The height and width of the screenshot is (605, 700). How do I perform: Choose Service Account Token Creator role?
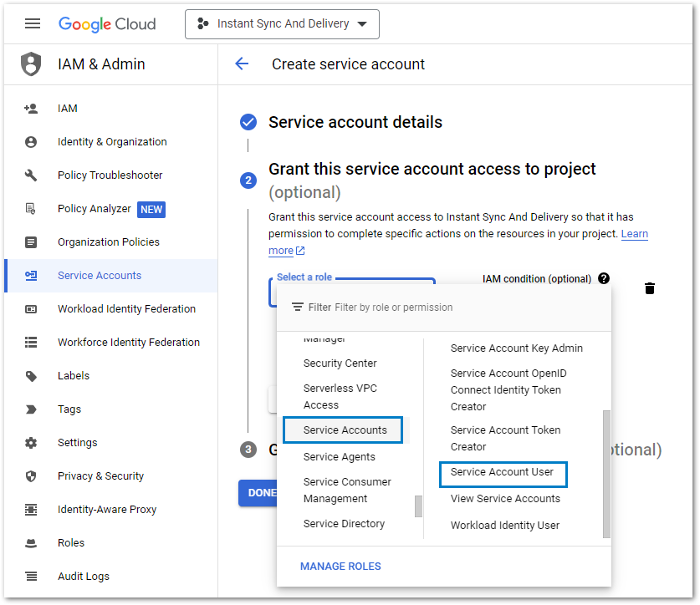(505, 439)
